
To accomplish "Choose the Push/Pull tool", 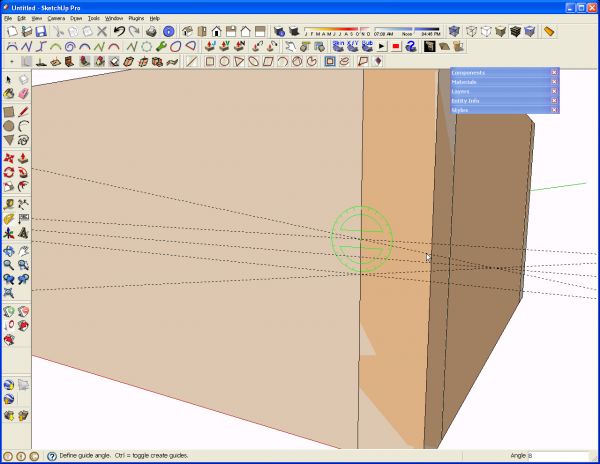I will click(23, 158).
